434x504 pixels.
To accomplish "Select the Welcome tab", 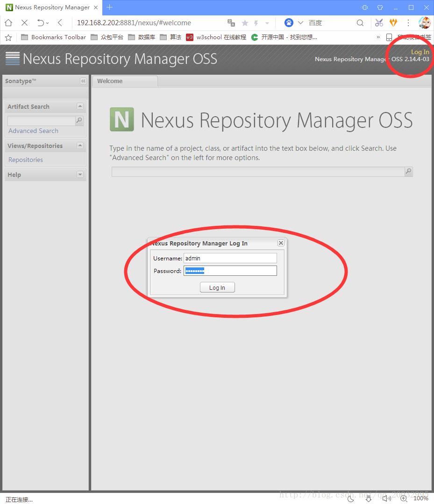I will click(125, 81).
